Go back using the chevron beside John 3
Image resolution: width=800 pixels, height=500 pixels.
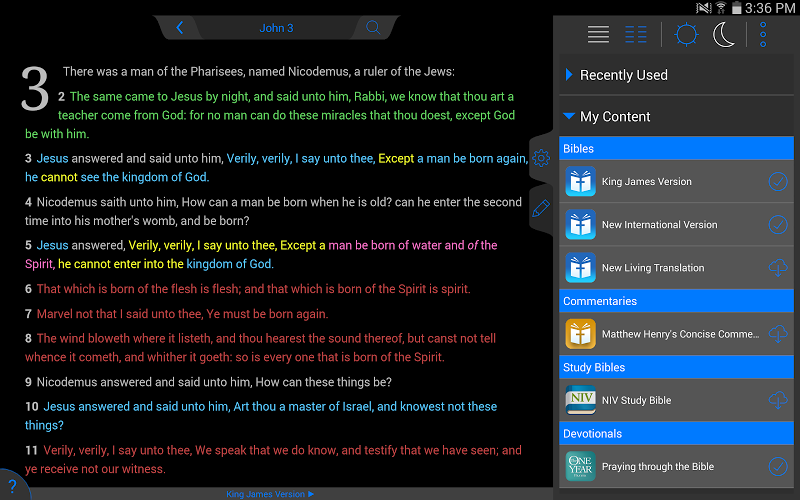(180, 28)
